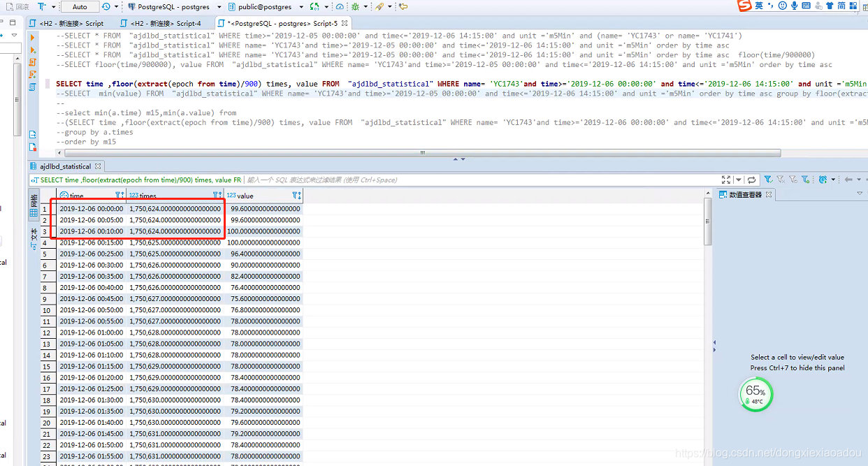Toggle the text view 文本 side tab
Image resolution: width=868 pixels, height=466 pixels.
click(33, 238)
